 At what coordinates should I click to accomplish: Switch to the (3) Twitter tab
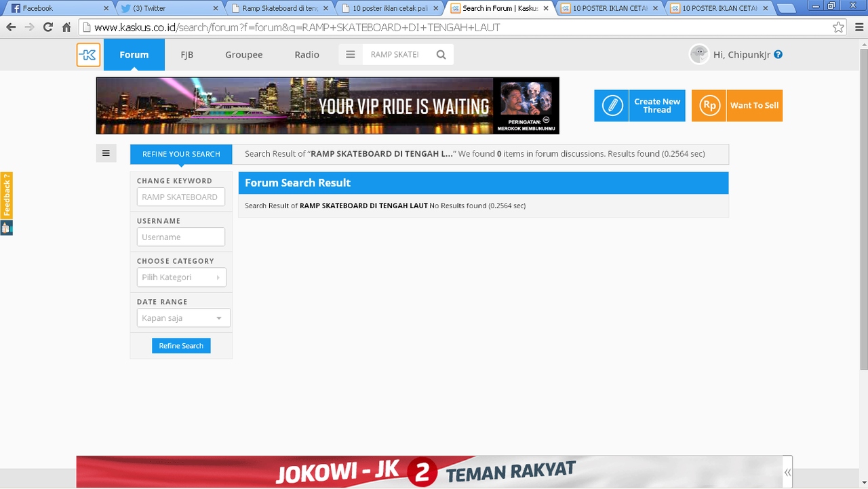(168, 9)
